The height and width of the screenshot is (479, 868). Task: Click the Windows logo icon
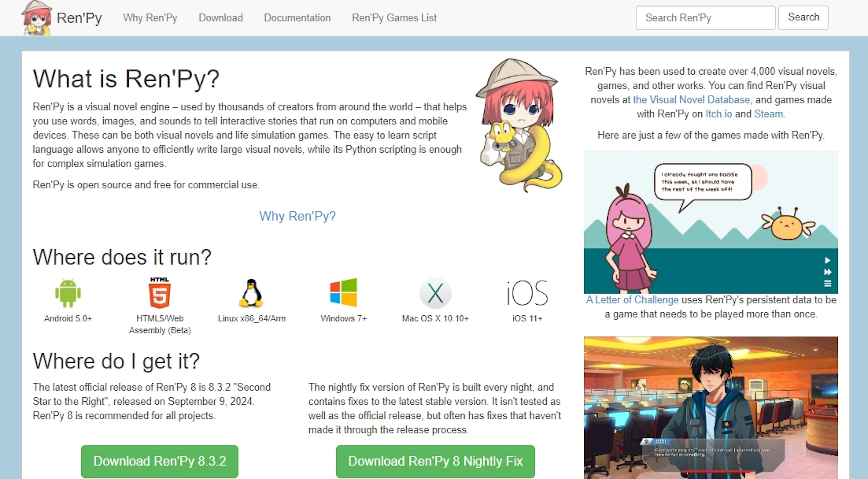343,293
